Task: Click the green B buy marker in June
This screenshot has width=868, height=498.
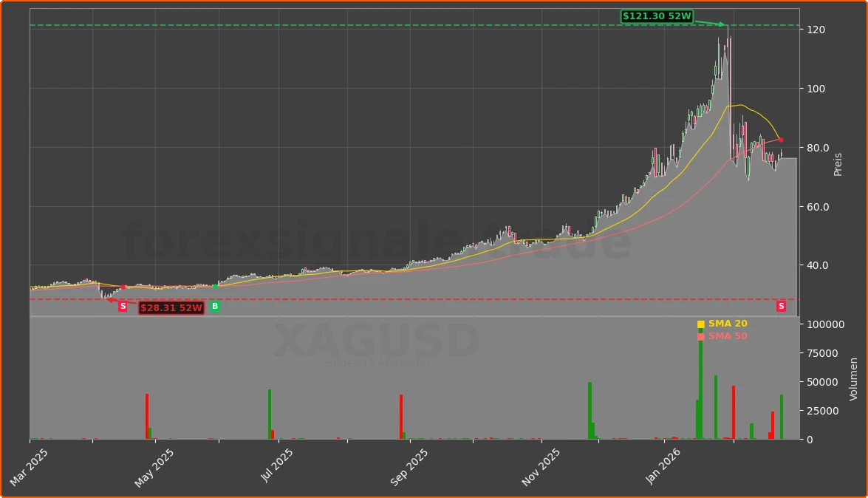Action: [214, 304]
